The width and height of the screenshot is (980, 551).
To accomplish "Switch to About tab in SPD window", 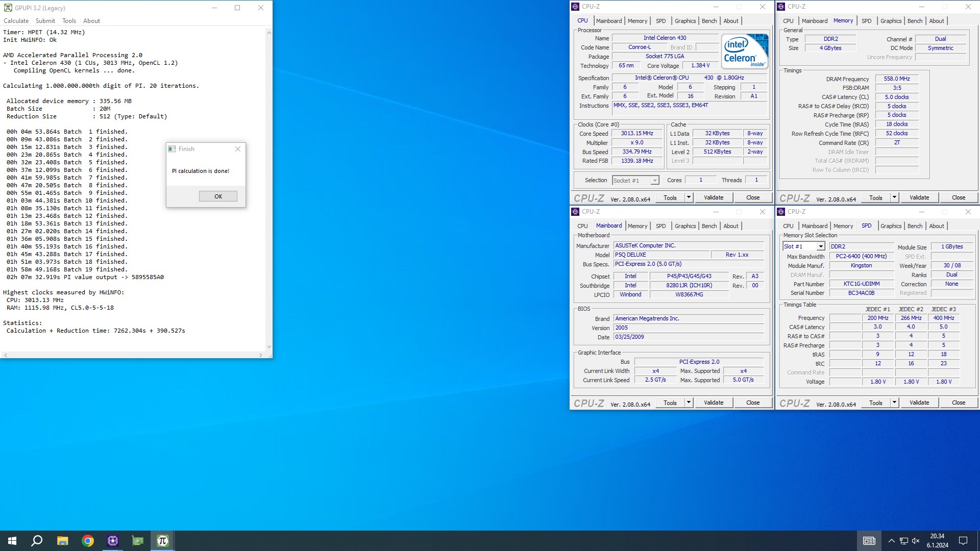I will 936,226.
